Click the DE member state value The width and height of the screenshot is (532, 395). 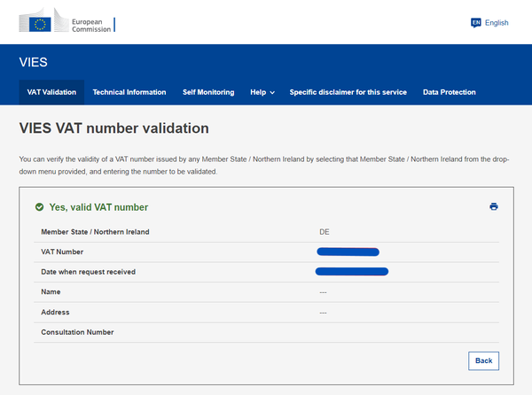[325, 232]
